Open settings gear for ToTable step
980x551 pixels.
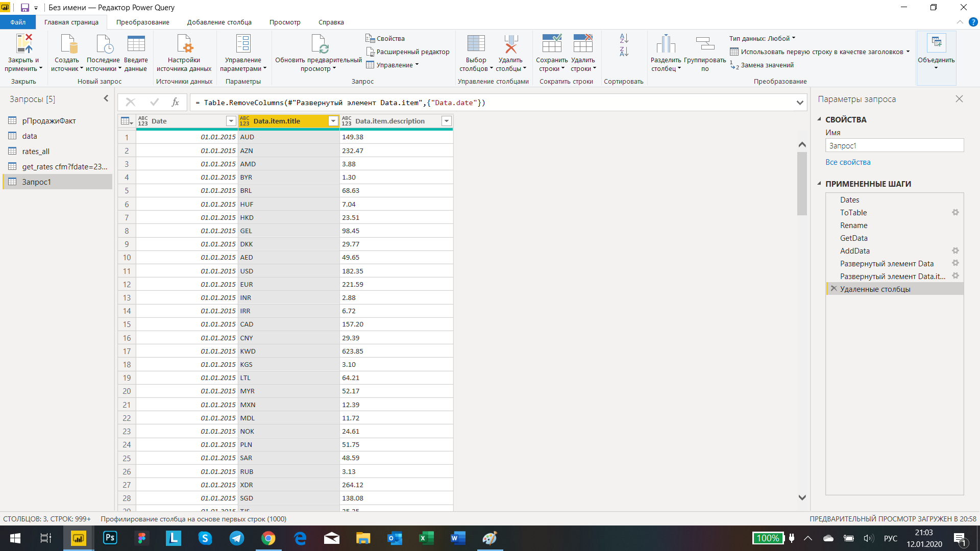coord(955,212)
